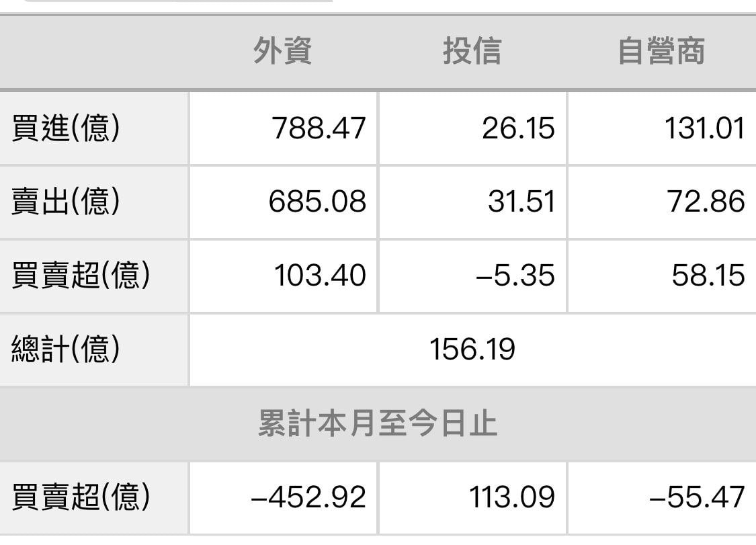This screenshot has height=545, width=756.
Task: Click the 外資 column header
Action: coord(283,52)
